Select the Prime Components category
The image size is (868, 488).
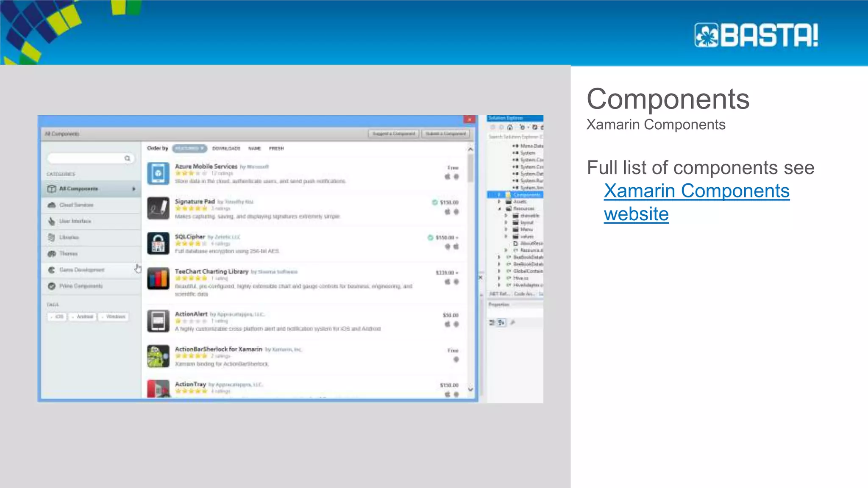(91, 286)
